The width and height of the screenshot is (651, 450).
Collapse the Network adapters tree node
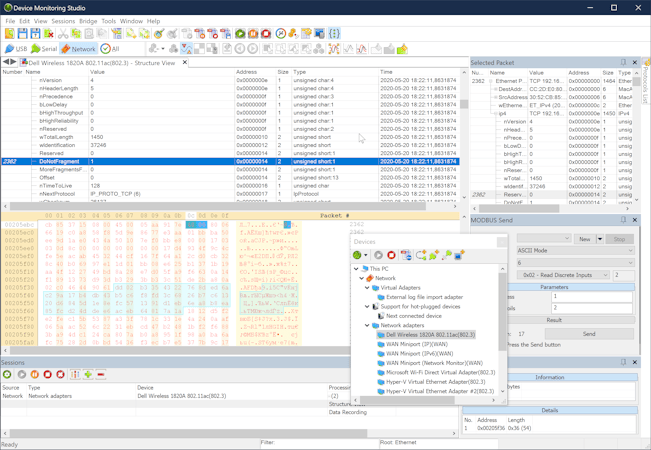click(x=368, y=325)
